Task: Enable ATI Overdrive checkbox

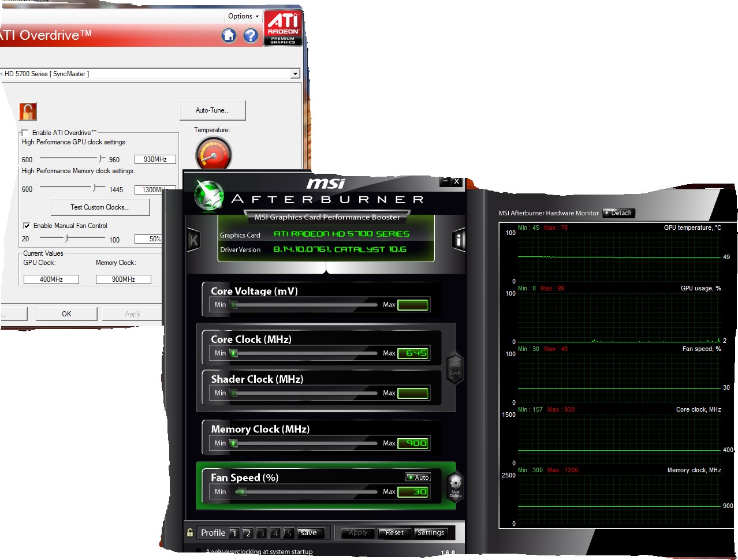Action: [x=25, y=133]
